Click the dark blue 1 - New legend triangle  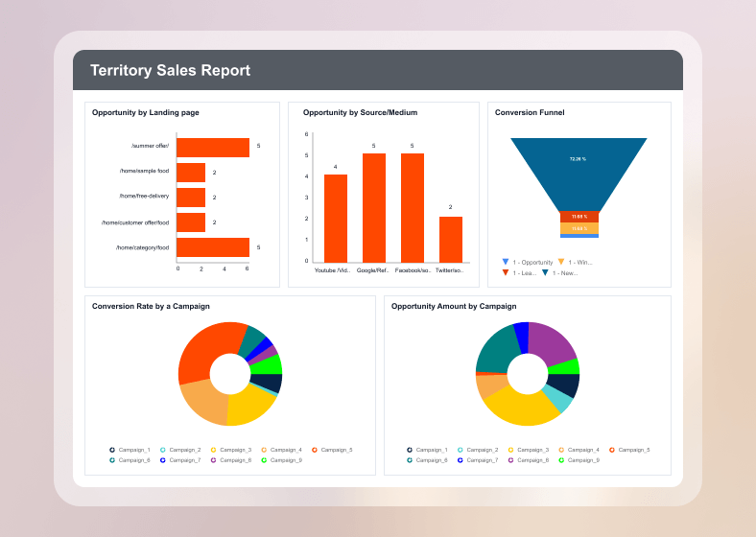click(x=545, y=272)
